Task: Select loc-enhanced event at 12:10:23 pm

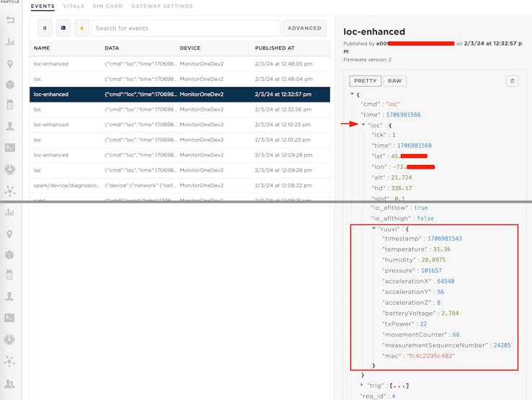Action: (179, 125)
